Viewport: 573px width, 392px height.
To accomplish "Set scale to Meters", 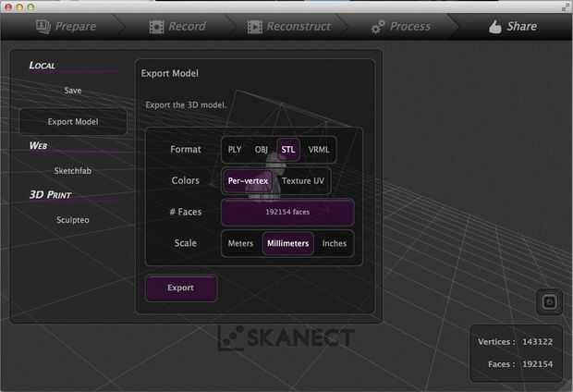I will [240, 243].
